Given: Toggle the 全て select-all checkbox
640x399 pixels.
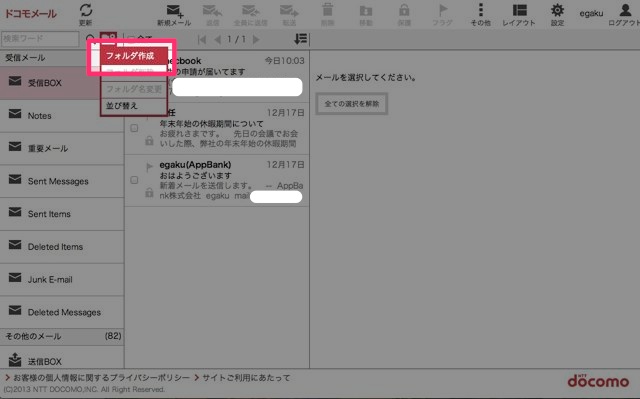Looking at the screenshot, I should pyautogui.click(x=131, y=39).
